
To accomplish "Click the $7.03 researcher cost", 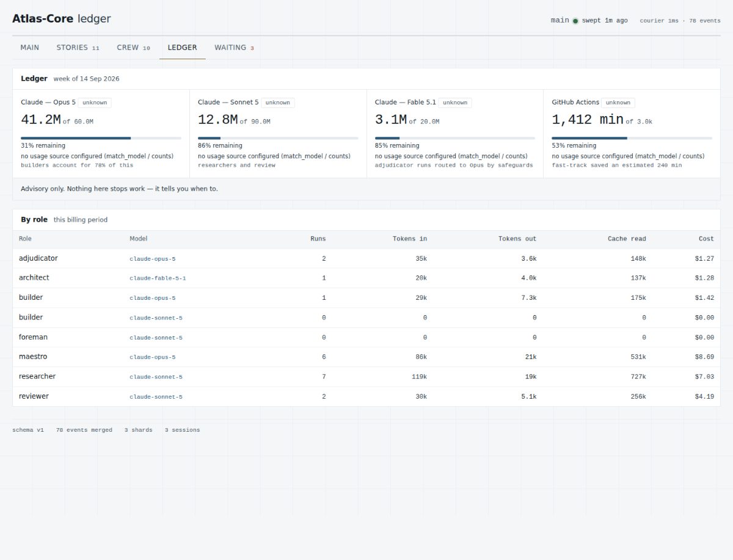I will pos(704,377).
